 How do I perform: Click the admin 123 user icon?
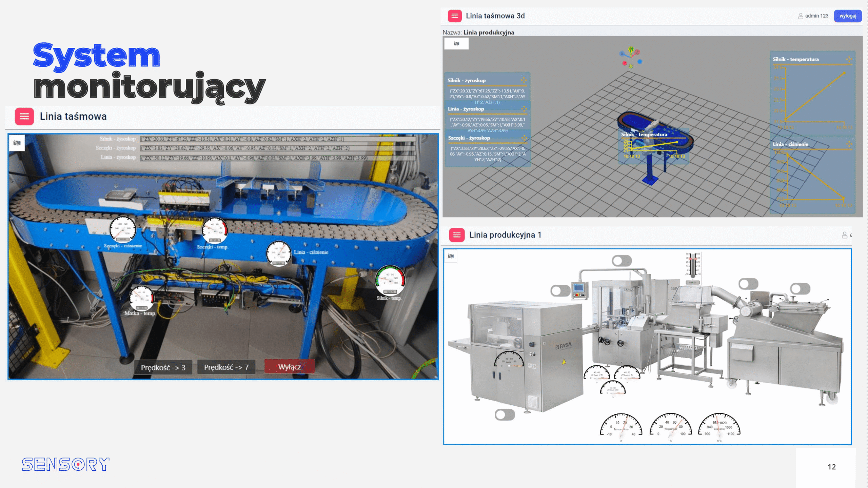pos(800,16)
